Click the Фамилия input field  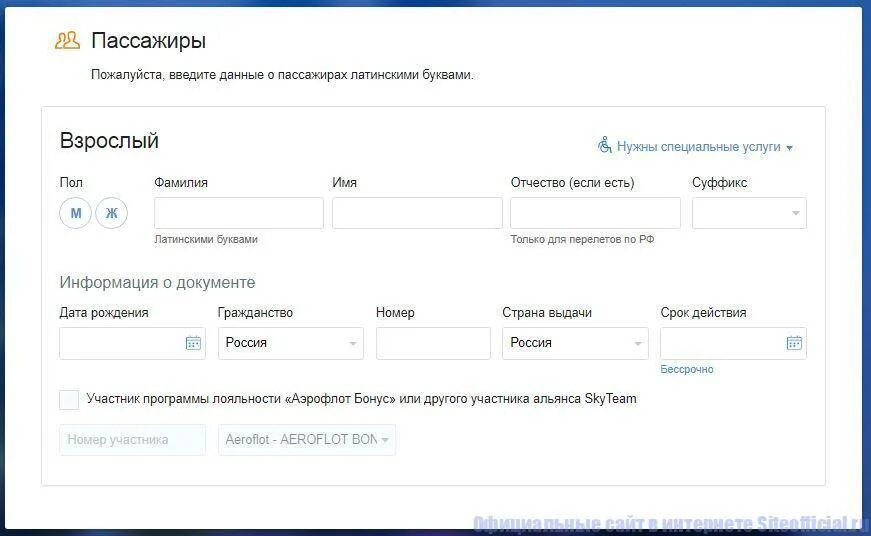coord(239,213)
